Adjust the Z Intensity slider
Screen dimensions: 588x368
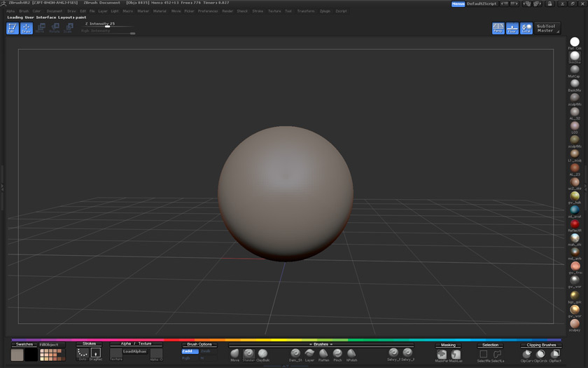click(x=107, y=27)
